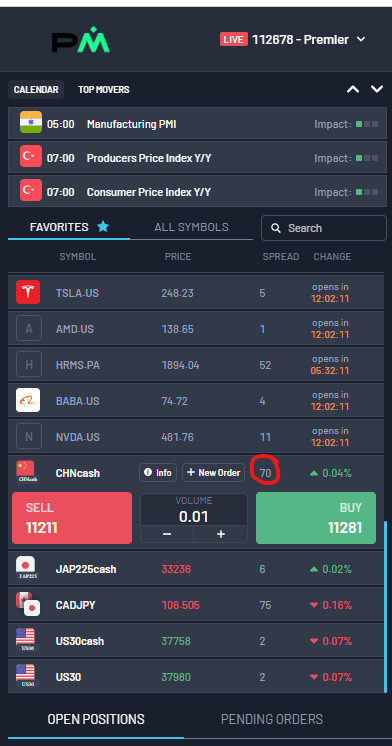Expand the calendar with the down chevron
Screen dimensions: 392x746
tap(377, 89)
